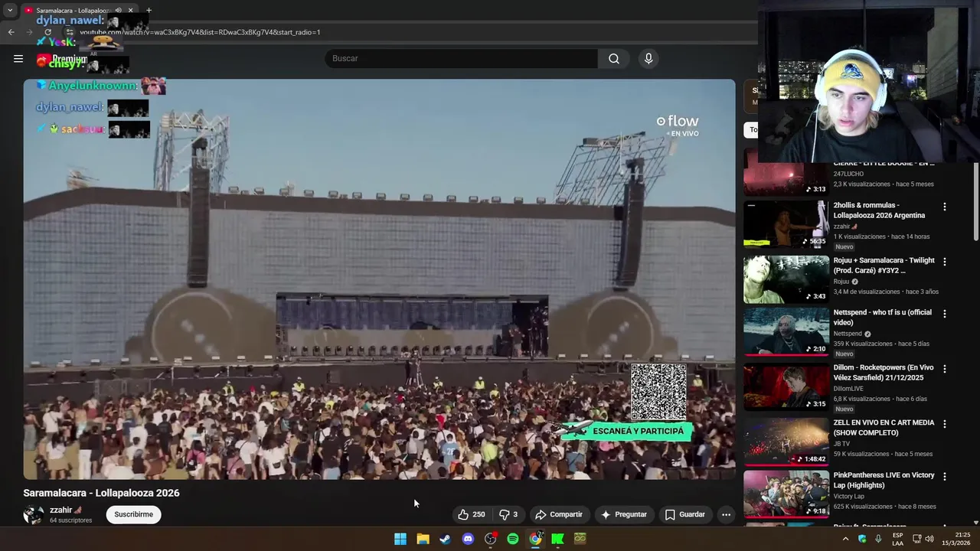Viewport: 980px width, 551px height.
Task: Like the video with thumbs up
Action: [x=471, y=514]
